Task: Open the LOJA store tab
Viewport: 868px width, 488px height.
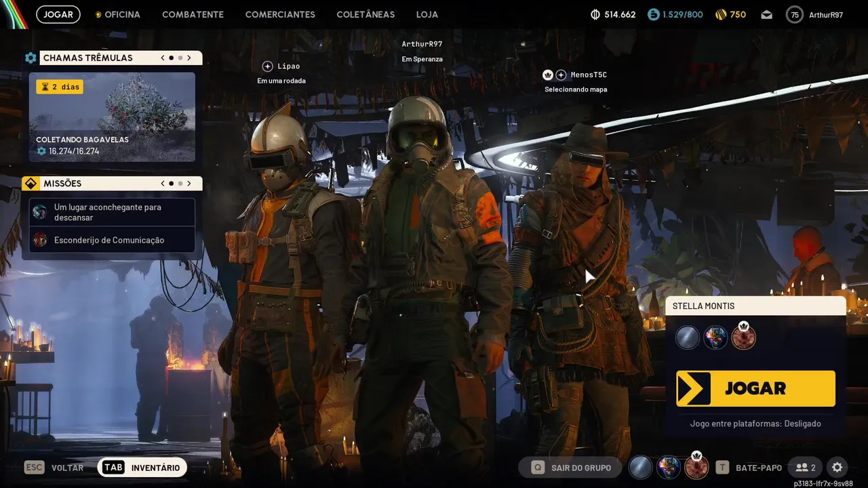Action: coord(427,14)
